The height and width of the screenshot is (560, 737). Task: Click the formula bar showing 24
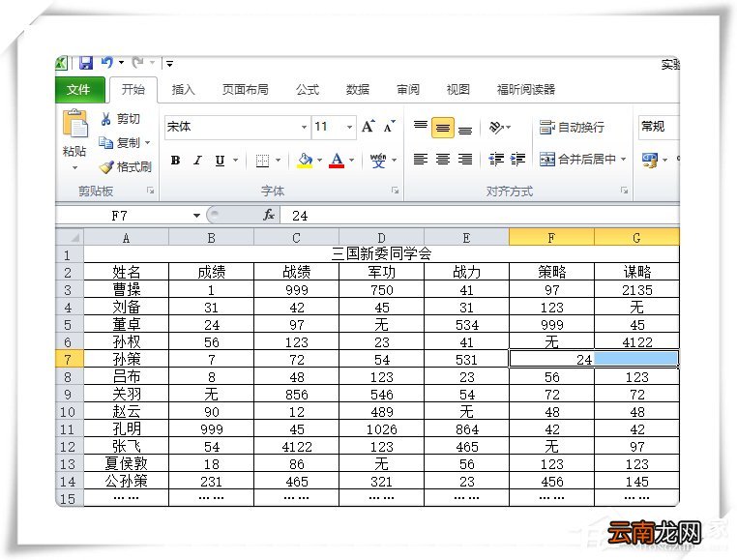coord(480,216)
